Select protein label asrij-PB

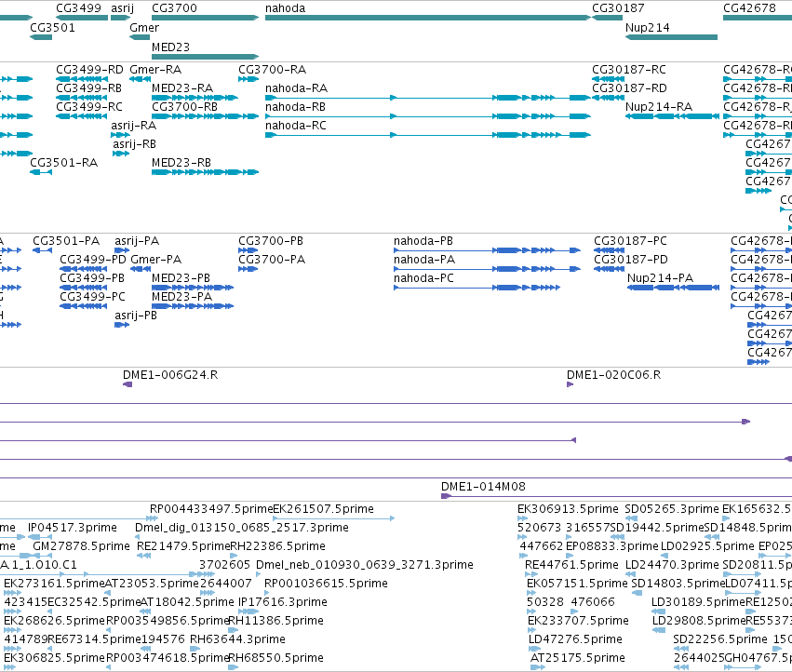pyautogui.click(x=136, y=316)
